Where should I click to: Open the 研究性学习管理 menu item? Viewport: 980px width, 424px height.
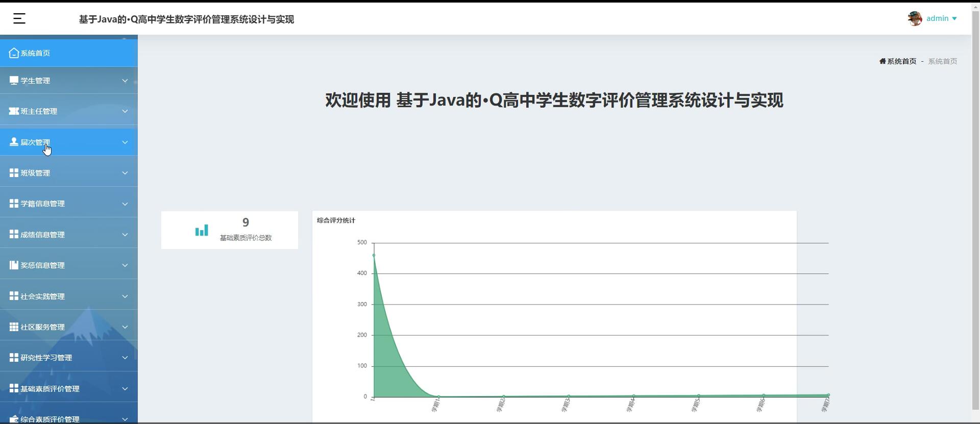pos(69,358)
